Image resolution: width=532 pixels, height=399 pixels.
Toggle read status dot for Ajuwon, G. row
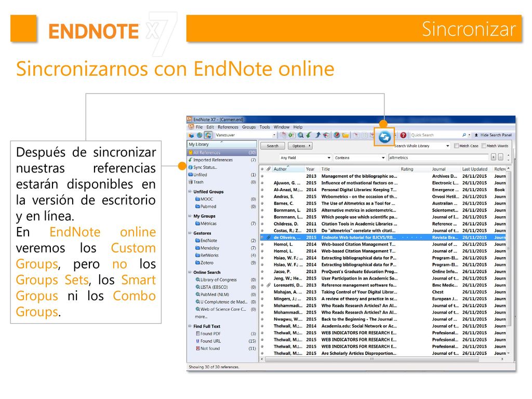262,183
